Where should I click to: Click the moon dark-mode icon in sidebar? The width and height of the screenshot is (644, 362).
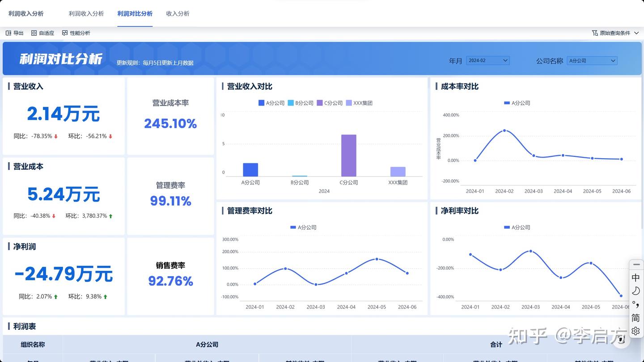point(636,290)
